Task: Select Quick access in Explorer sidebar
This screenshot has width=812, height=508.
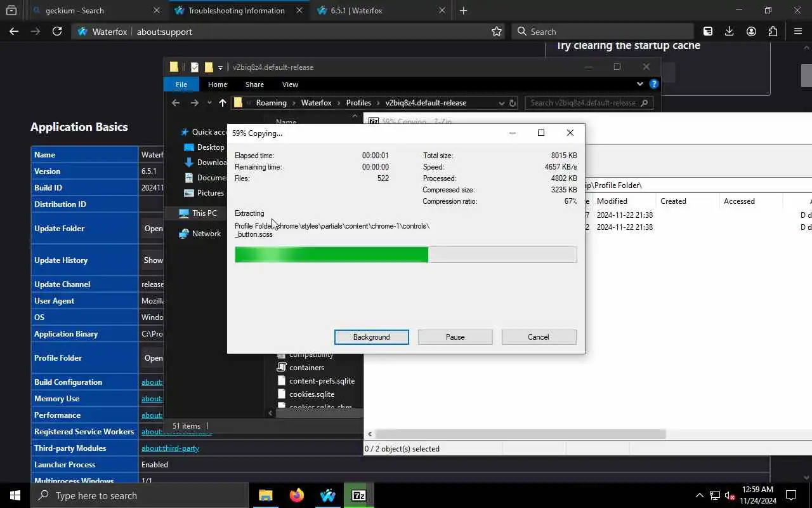Action: 204,132
